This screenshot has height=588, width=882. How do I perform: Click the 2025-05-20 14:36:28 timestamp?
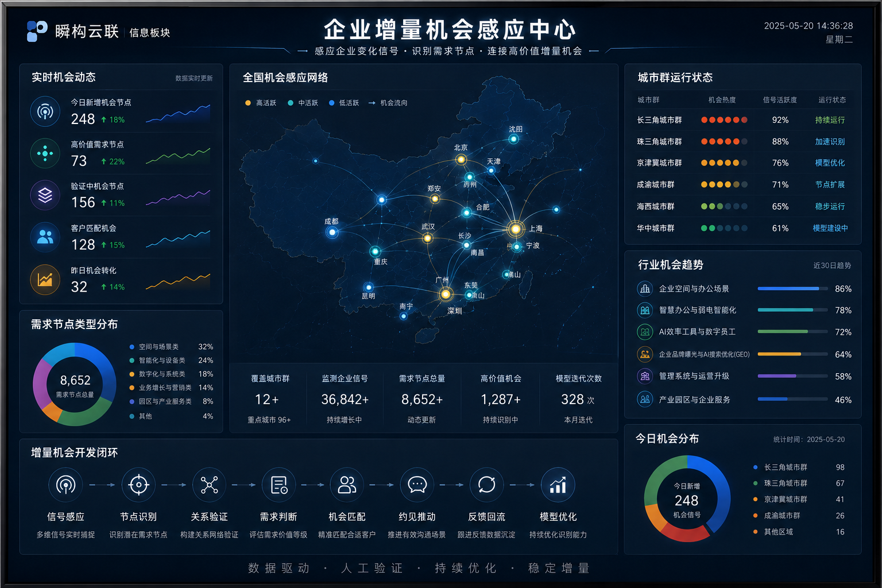[x=808, y=26]
